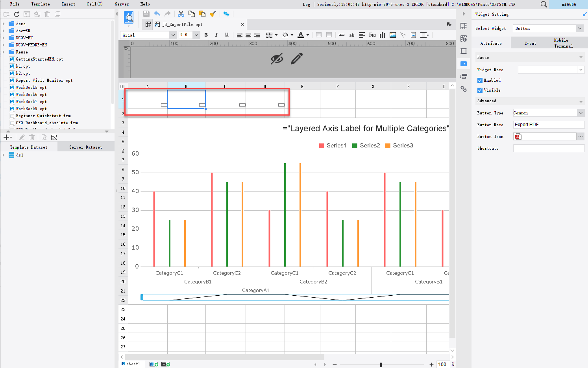Select the Server Dataset tab
Viewport: 588px width, 368px height.
(x=86, y=147)
